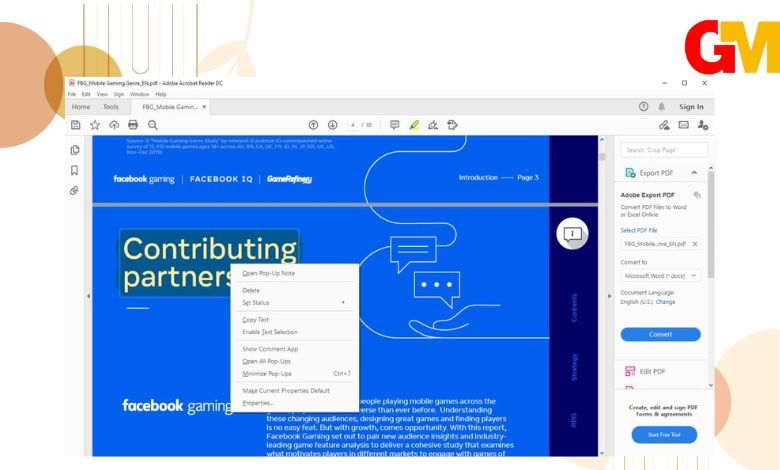This screenshot has height=470, width=780.
Task: Choose Minimize Pop-Ups in the context menu
Action: 293,373
